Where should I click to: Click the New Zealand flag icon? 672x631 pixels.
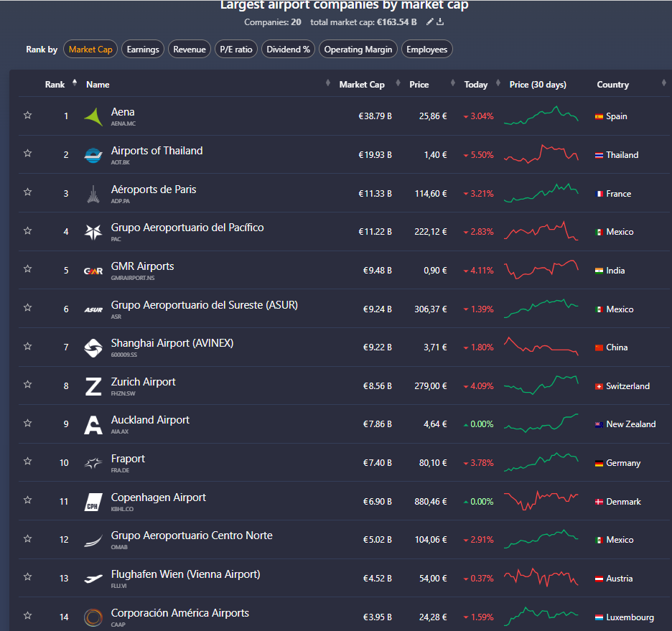click(x=599, y=424)
